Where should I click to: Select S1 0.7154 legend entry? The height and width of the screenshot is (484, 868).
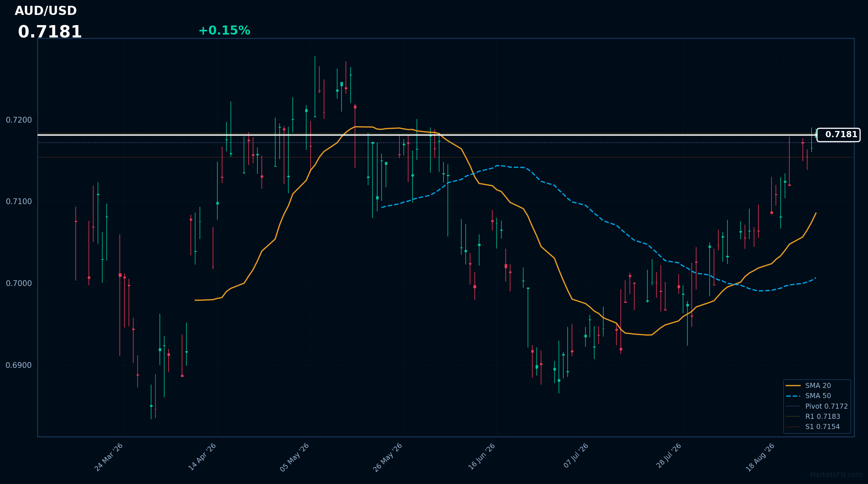click(818, 427)
